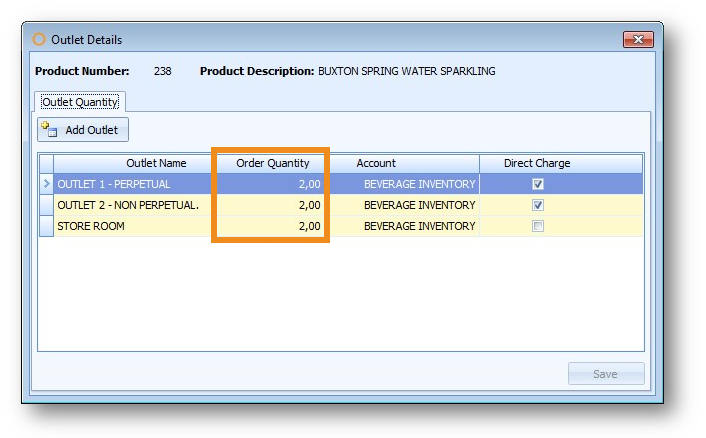
Task: Open the Account cell for OUTLET 1 - PERPETUAL
Action: click(x=405, y=184)
